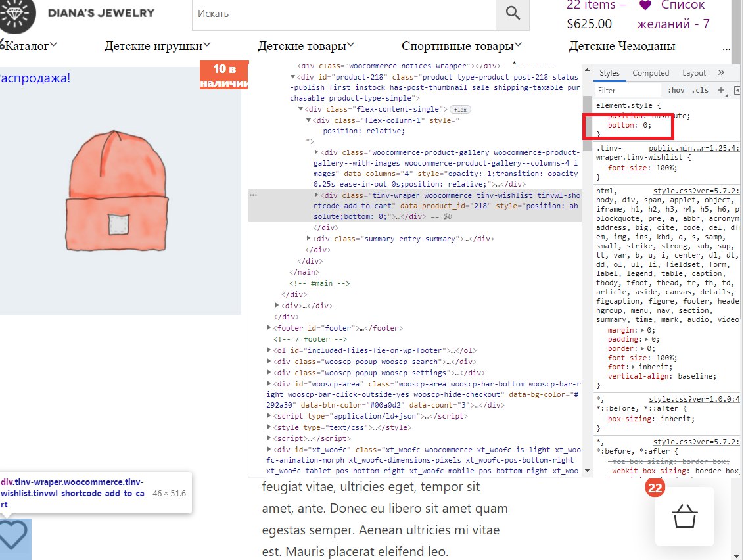This screenshot has height=560, width=744.
Task: Click the 'font-size: 100%;' declaration under tinv-wraper
Action: (643, 168)
